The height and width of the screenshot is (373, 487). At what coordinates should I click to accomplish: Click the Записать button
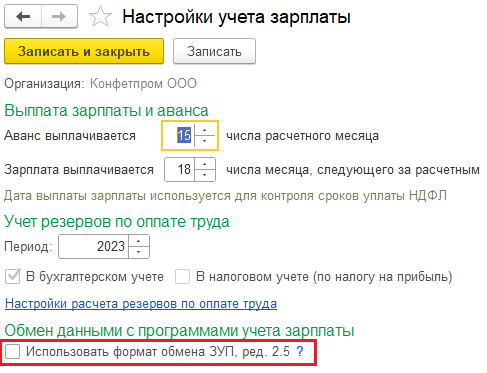pos(214,51)
